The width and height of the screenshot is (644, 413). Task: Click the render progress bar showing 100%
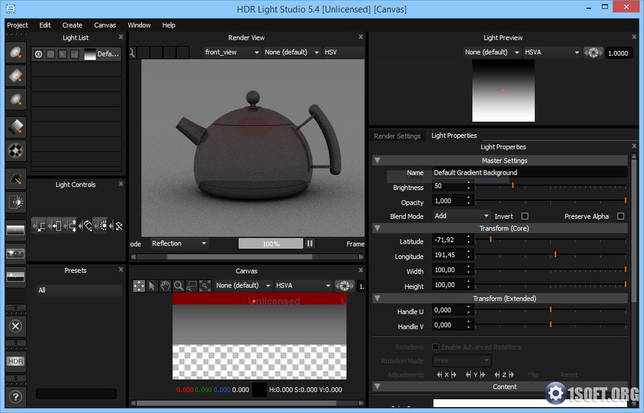click(271, 243)
